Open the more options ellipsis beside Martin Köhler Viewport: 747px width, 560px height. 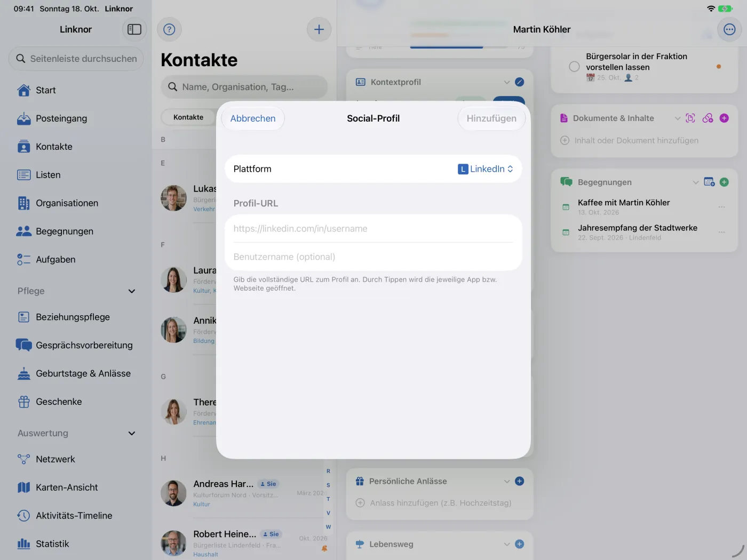click(729, 29)
